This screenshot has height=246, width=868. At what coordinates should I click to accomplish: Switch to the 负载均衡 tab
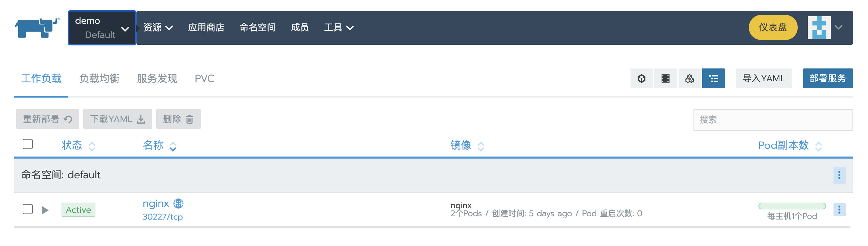[x=99, y=79]
